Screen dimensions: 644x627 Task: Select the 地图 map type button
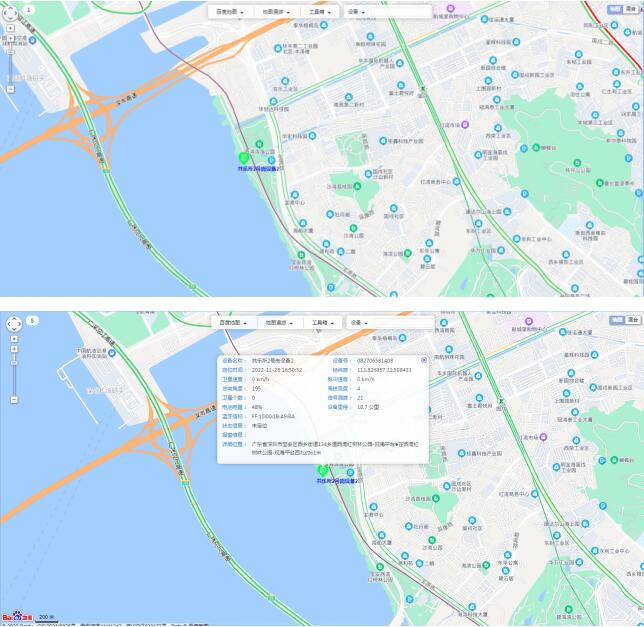click(x=618, y=320)
